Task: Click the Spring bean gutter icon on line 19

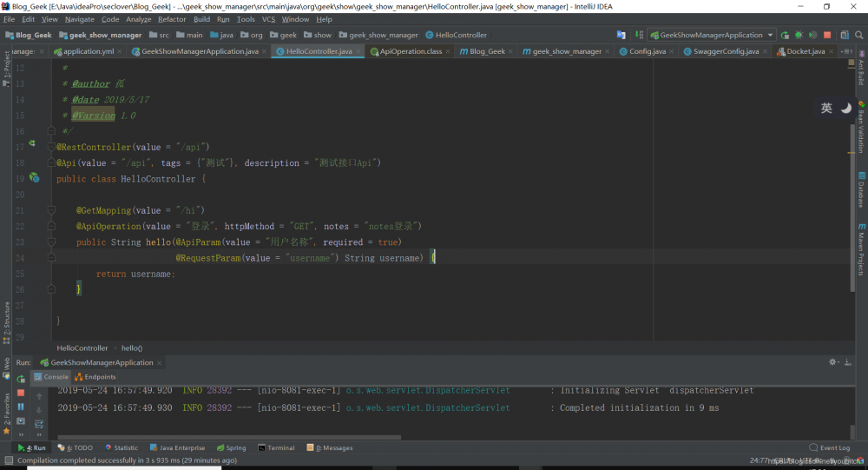Action: point(34,177)
